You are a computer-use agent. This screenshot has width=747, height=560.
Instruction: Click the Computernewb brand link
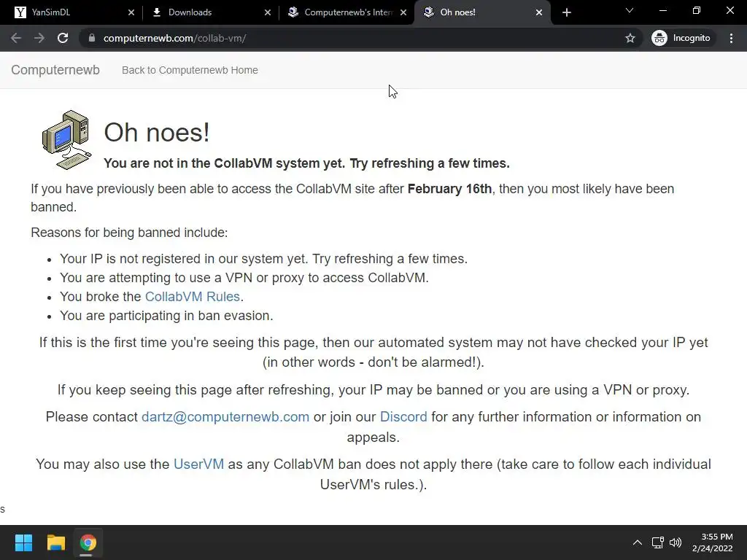(55, 70)
